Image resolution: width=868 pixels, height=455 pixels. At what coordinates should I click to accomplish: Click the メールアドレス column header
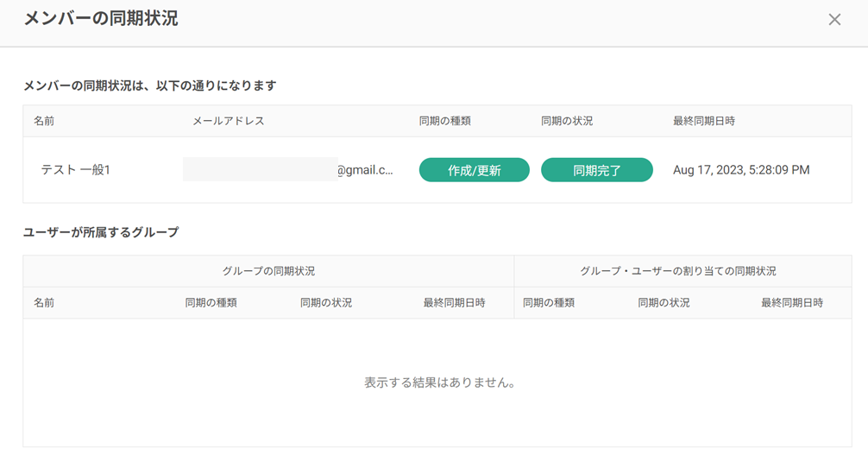click(x=228, y=121)
